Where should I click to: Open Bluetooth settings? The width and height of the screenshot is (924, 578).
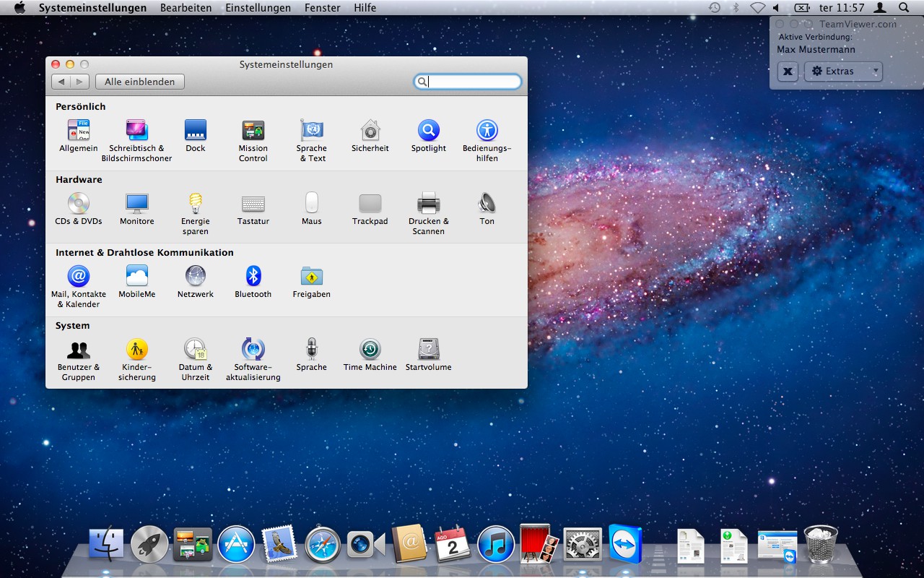coord(253,282)
